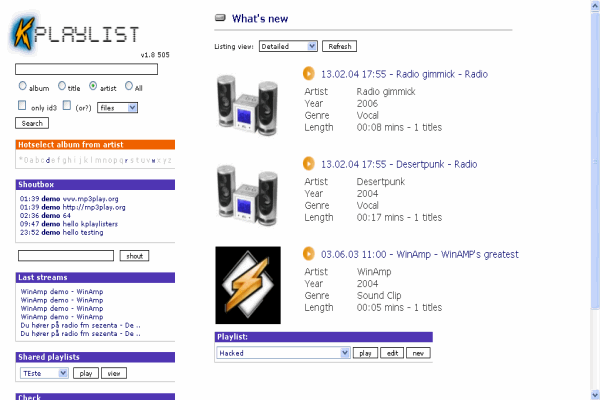The image size is (600, 400).
Task: Click the What's new header icon
Action: click(x=221, y=18)
